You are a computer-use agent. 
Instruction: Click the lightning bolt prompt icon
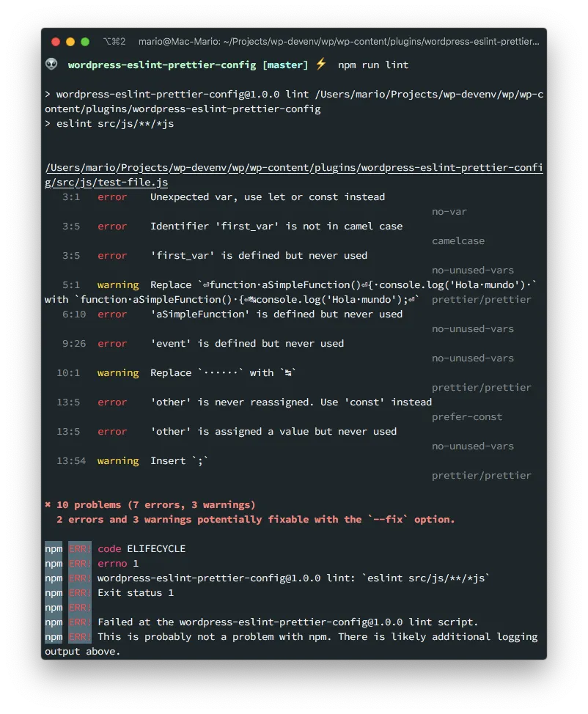[x=321, y=64]
